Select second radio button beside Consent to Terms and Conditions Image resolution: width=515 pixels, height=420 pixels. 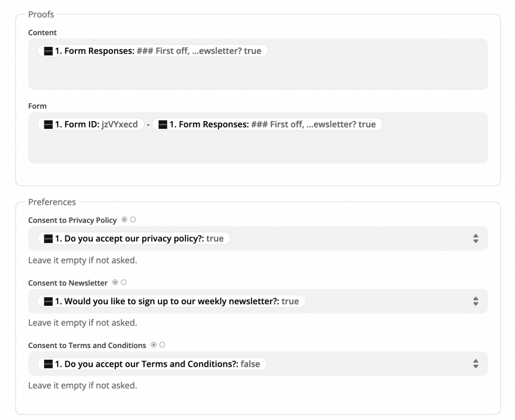click(162, 345)
